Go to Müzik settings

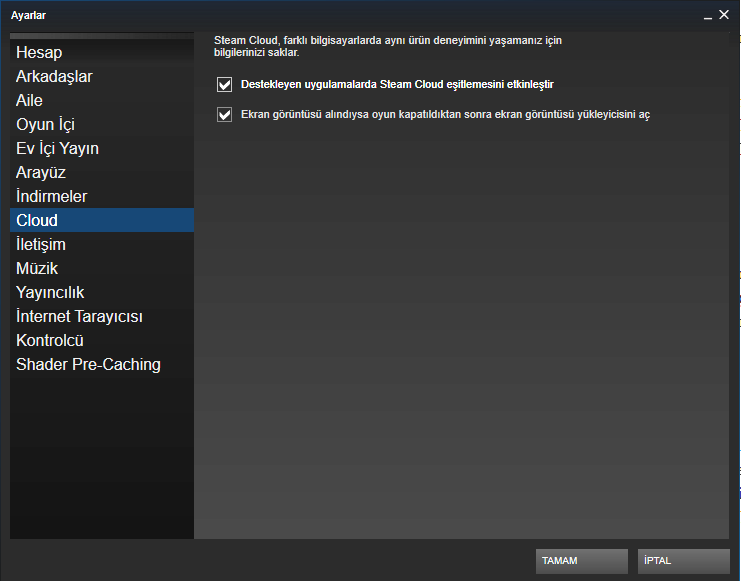(37, 268)
